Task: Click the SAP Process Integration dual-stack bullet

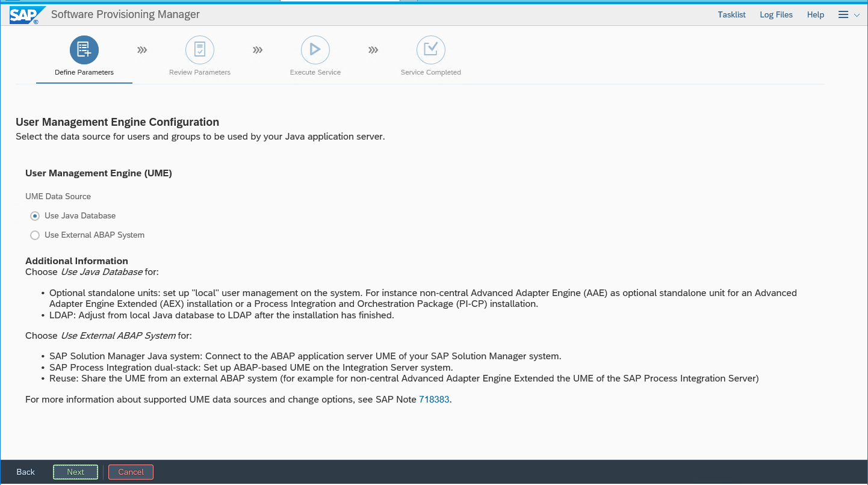Action: (251, 367)
